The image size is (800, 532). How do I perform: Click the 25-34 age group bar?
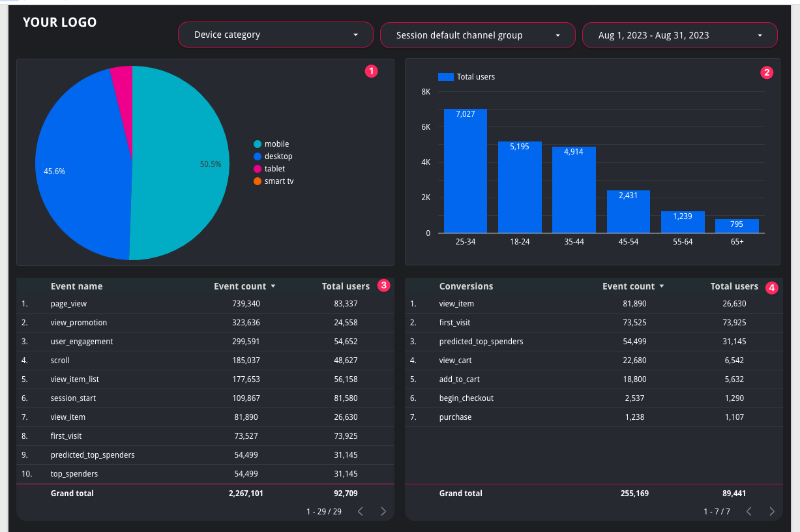pos(466,170)
